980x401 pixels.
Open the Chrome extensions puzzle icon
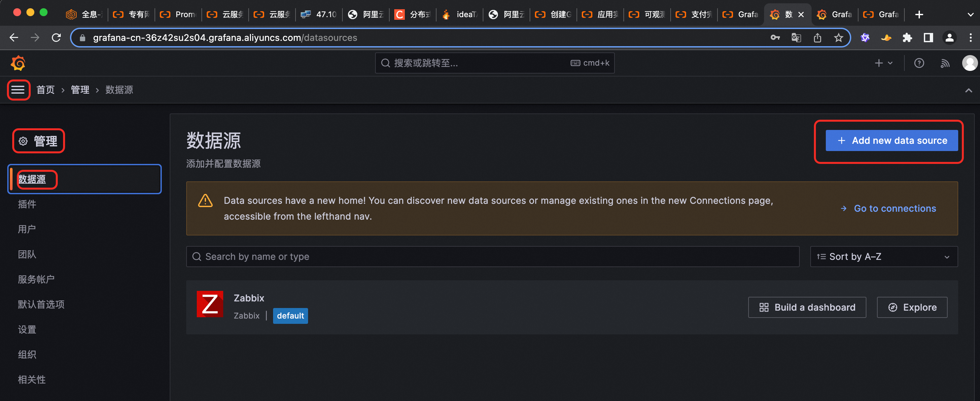pos(907,38)
